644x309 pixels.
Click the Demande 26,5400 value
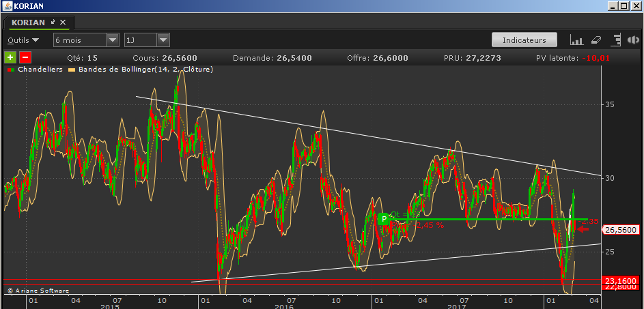coord(294,58)
